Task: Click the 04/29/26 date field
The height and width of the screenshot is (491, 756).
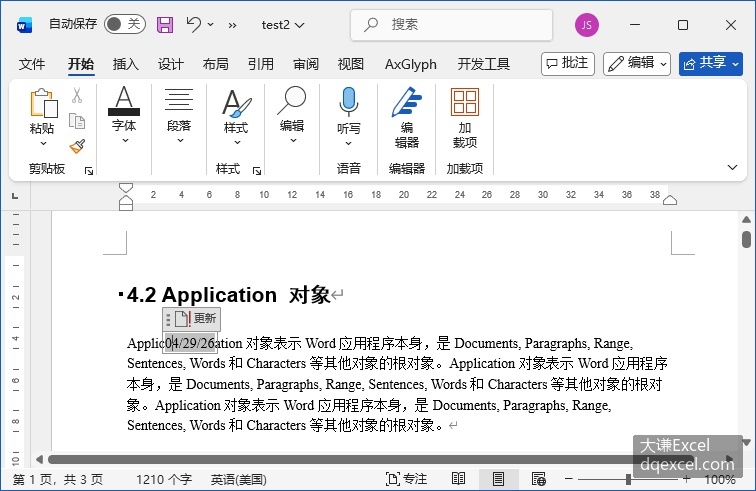Action: click(x=190, y=343)
